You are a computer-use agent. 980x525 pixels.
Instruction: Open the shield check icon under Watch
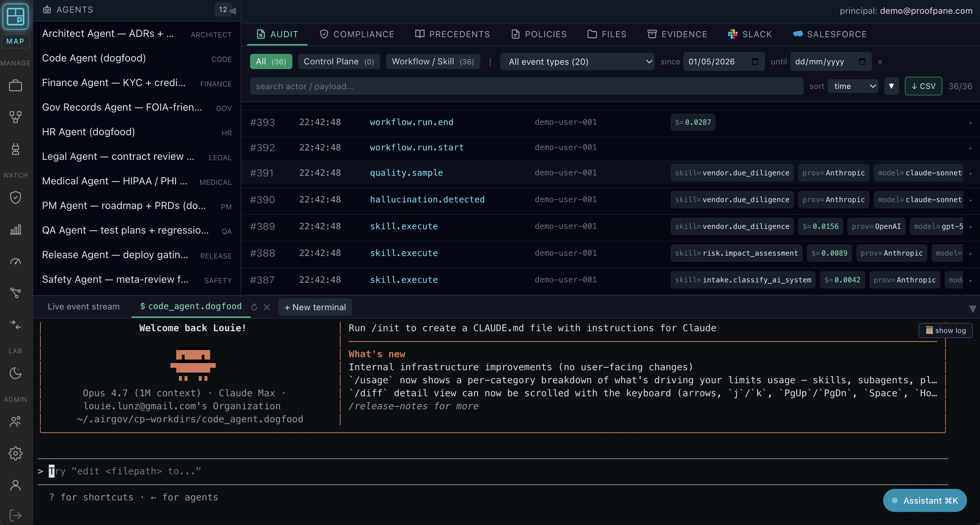click(x=15, y=197)
